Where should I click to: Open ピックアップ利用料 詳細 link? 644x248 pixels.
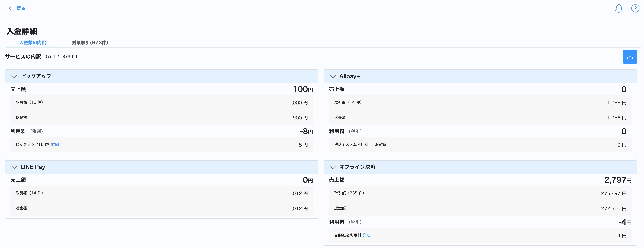(55, 144)
